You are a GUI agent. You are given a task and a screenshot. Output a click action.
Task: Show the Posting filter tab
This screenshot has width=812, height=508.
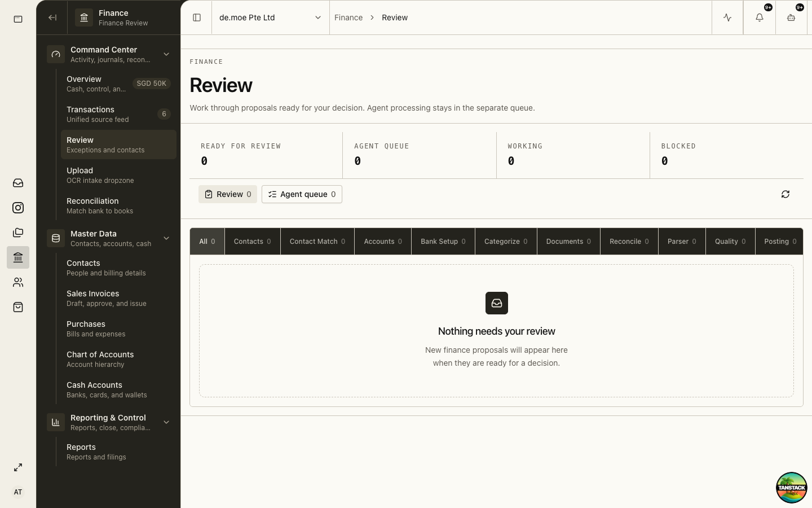[780, 242]
